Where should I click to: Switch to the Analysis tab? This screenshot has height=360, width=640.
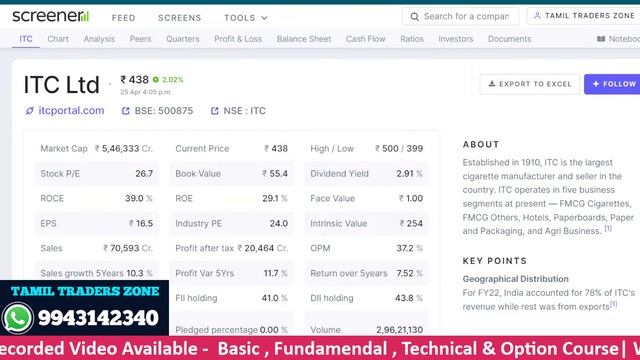pos(99,39)
